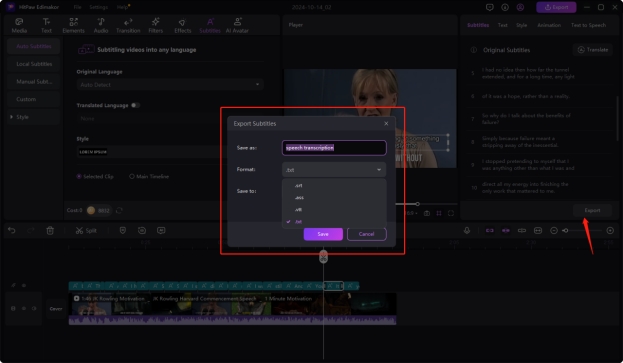Switch to the Text tab in right panel
The height and width of the screenshot is (363, 623).
pyautogui.click(x=502, y=25)
